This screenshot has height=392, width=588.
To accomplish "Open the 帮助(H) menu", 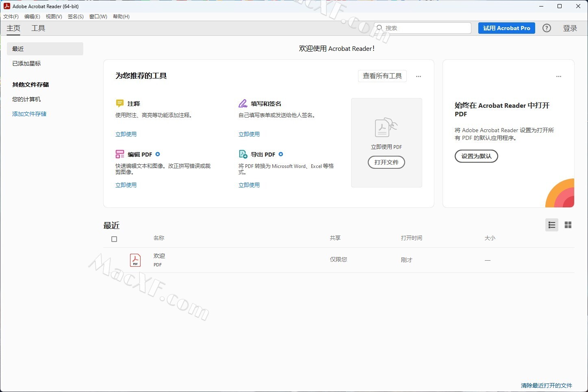I will click(121, 17).
